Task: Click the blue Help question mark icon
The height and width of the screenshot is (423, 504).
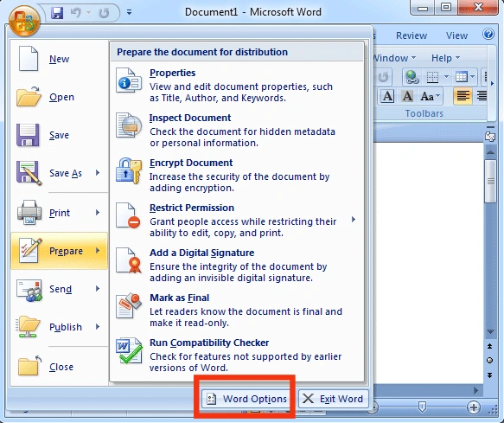Action: pyautogui.click(x=488, y=34)
